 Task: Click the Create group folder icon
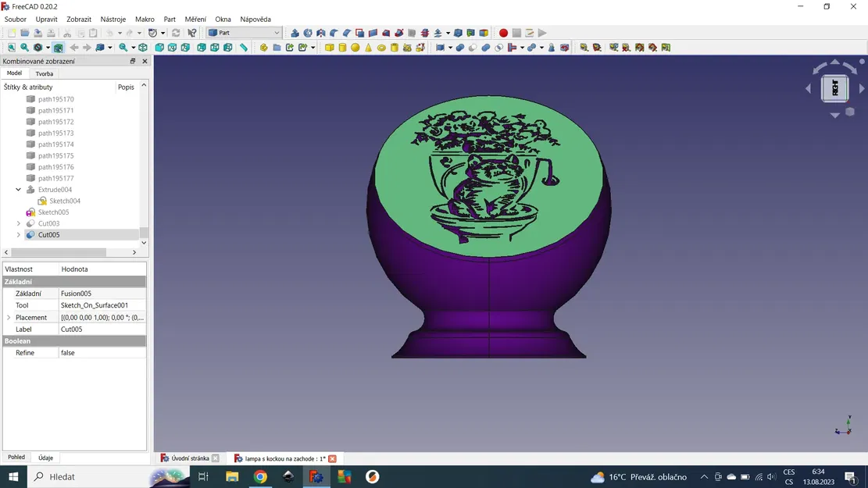pos(277,48)
